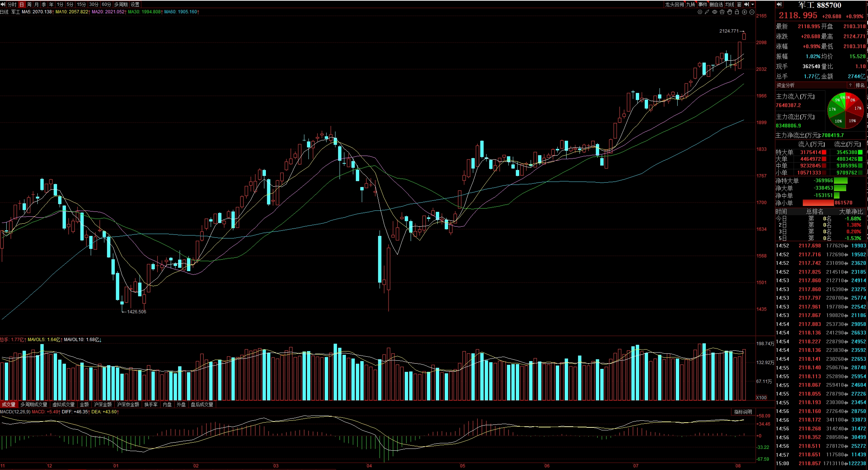This screenshot has height=470, width=868.
Task: Toggle the eye visibility icon
Action: 715,12
